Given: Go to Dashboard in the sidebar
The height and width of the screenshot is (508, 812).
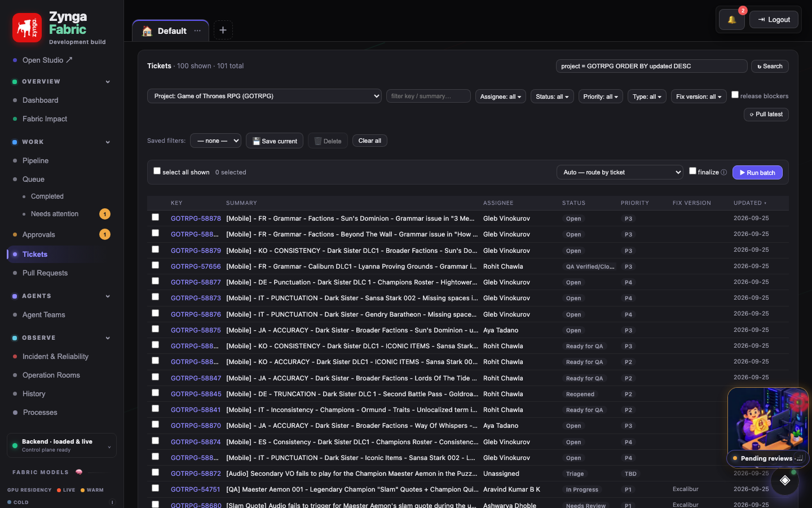Looking at the screenshot, I should [x=40, y=100].
